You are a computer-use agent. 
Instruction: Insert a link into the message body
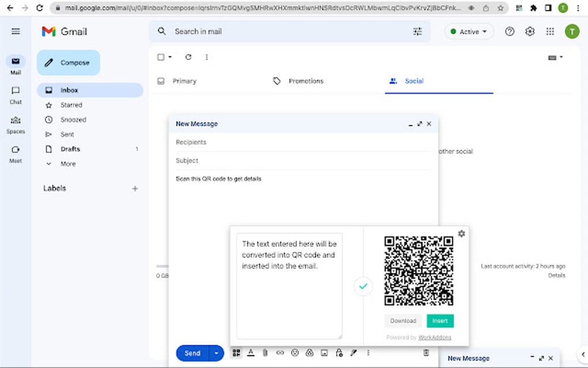pyautogui.click(x=280, y=352)
